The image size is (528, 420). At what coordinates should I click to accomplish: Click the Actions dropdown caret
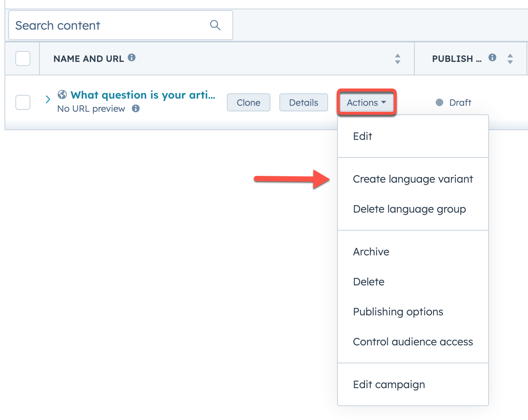point(384,102)
